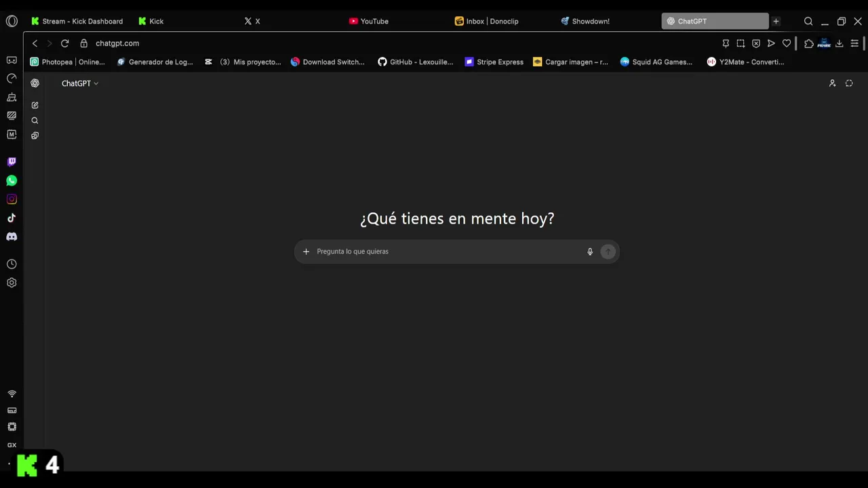Click the ChatGPT logo in page sidebar

(x=35, y=83)
